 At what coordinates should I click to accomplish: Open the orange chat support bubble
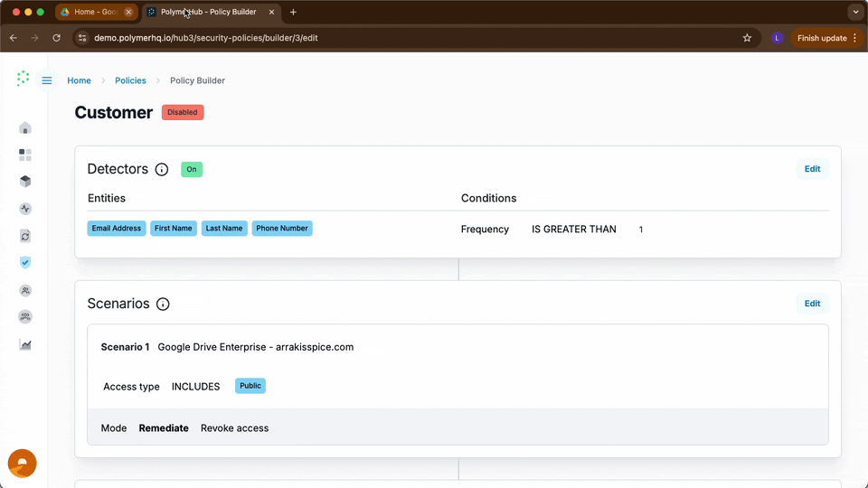tap(22, 463)
